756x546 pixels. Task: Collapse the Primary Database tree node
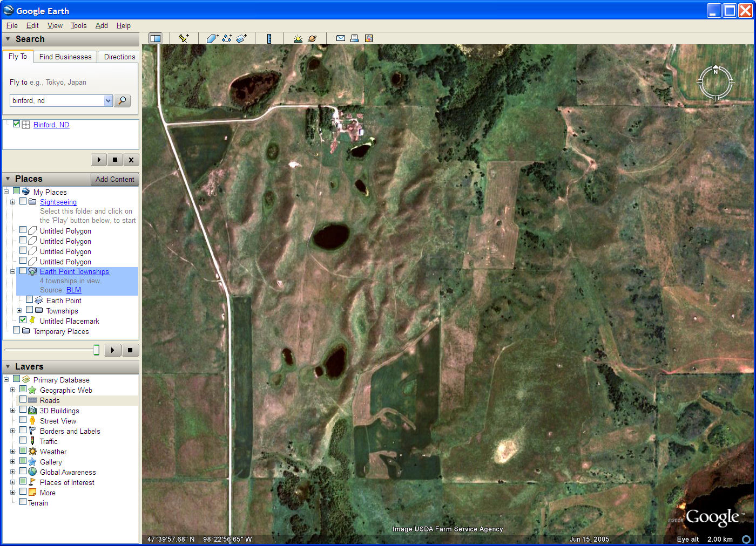click(6, 379)
